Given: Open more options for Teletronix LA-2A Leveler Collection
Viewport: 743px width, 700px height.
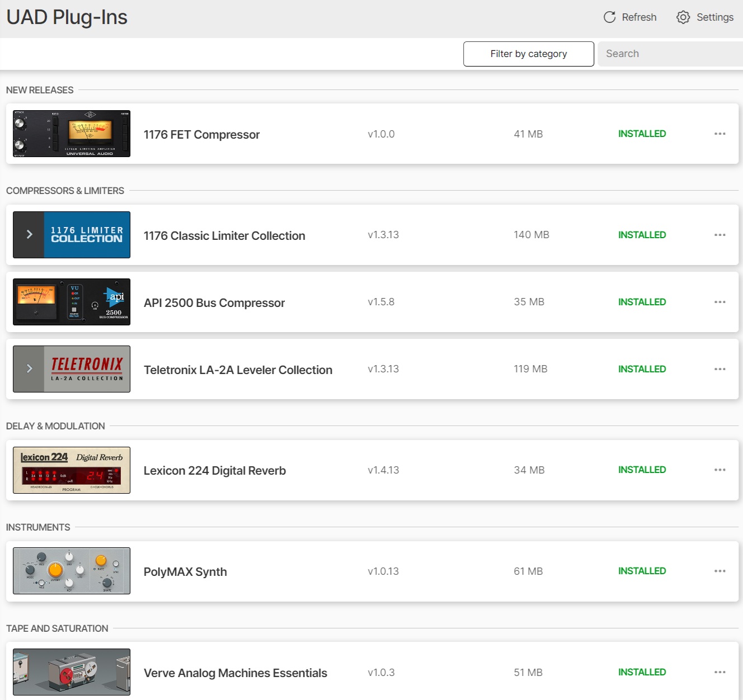Looking at the screenshot, I should (x=720, y=369).
